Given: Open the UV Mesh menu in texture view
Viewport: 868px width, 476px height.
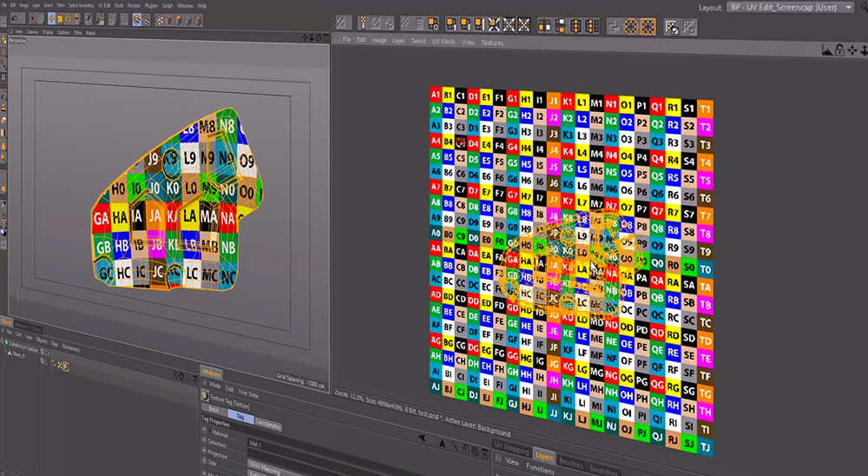Looking at the screenshot, I should click(x=444, y=42).
